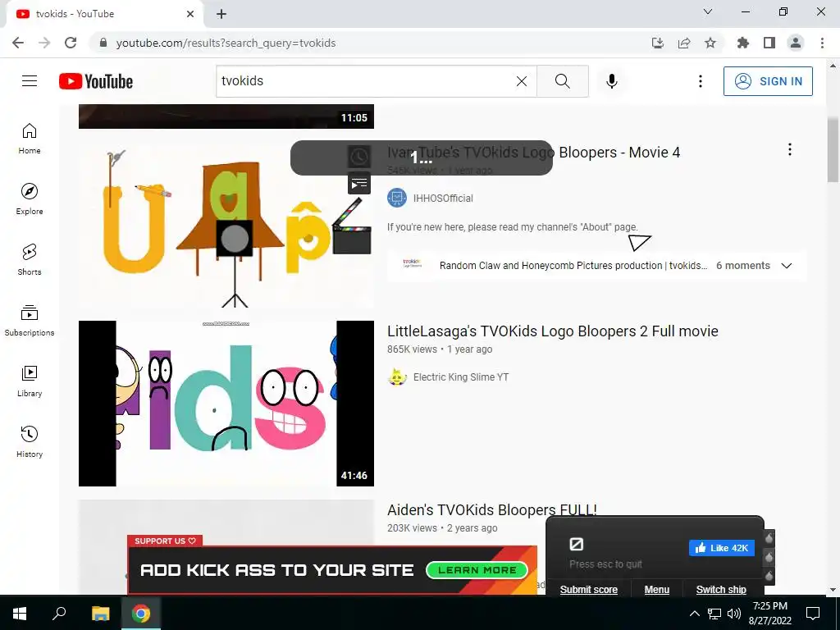Reload the page with refresh icon
Image resolution: width=840 pixels, height=630 pixels.
tap(71, 43)
